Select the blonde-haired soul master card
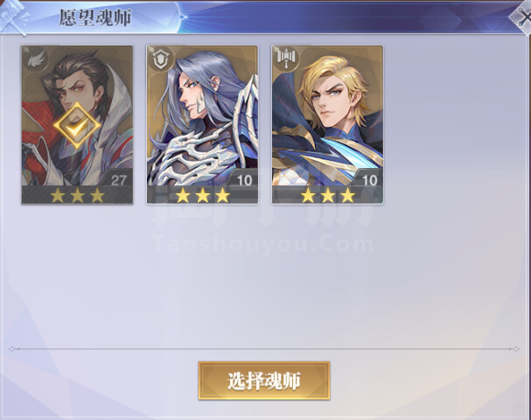 tap(327, 124)
